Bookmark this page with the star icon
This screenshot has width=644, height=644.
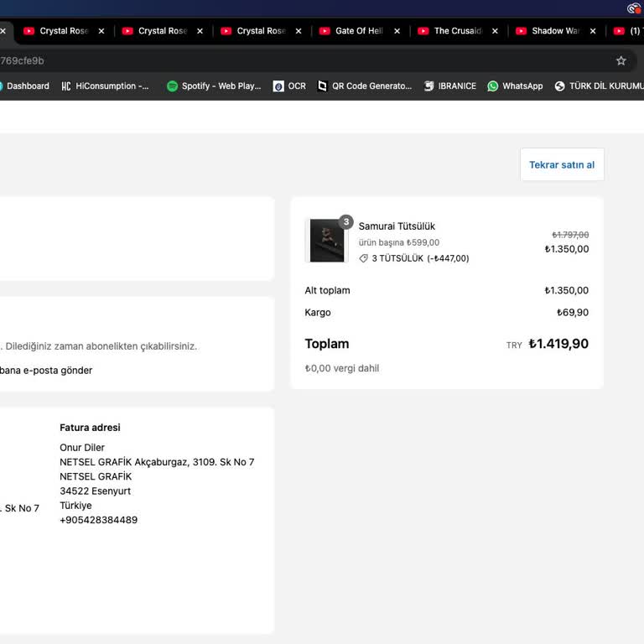(x=621, y=60)
